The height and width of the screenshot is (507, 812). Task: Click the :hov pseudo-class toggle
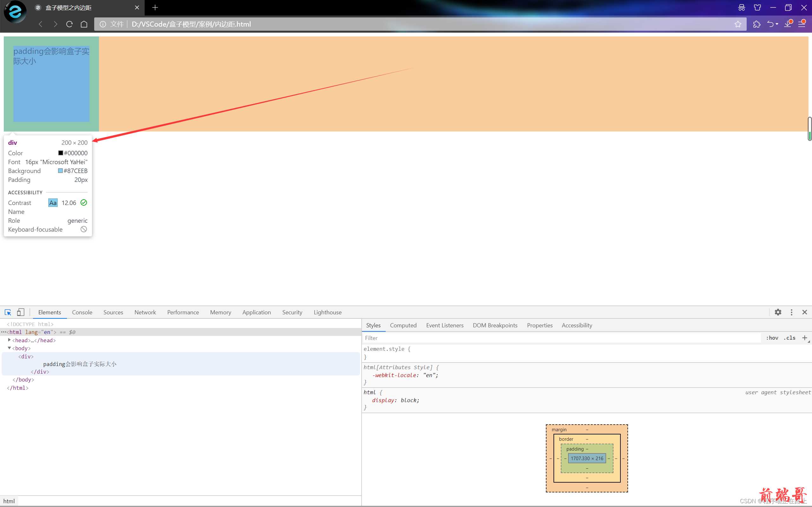tap(773, 338)
